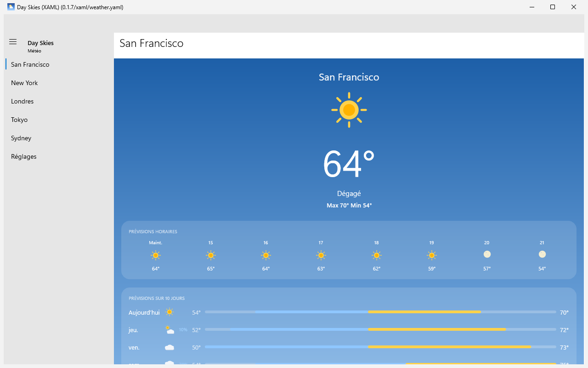Click the Aujourd'hui forecast row label
Image resolution: width=588 pixels, height=368 pixels.
click(x=144, y=312)
